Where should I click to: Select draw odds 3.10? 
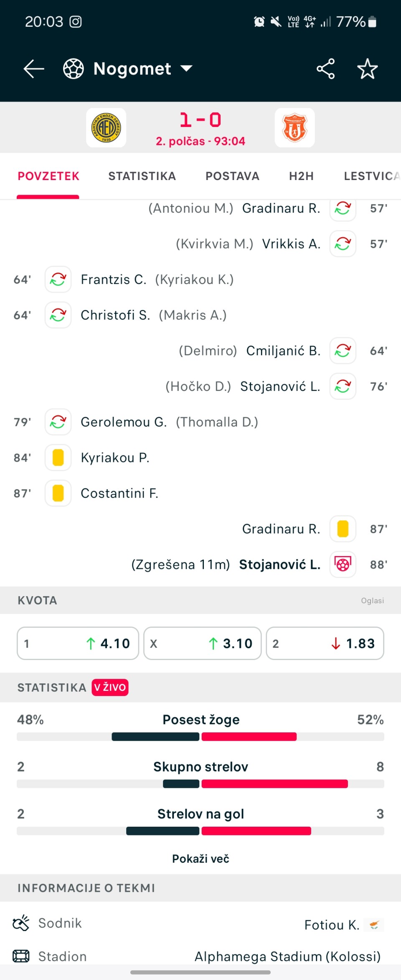click(x=203, y=643)
